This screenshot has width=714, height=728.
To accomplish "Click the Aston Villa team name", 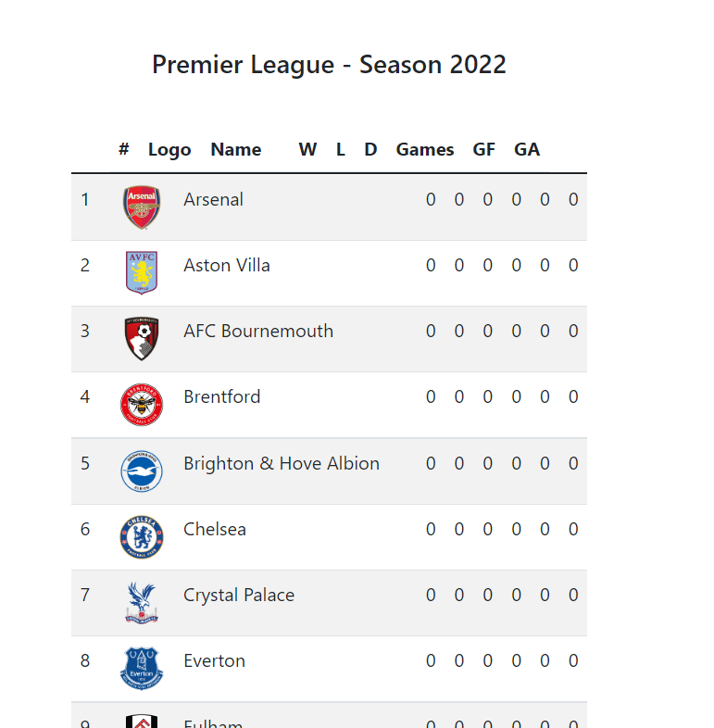I will coord(227,265).
